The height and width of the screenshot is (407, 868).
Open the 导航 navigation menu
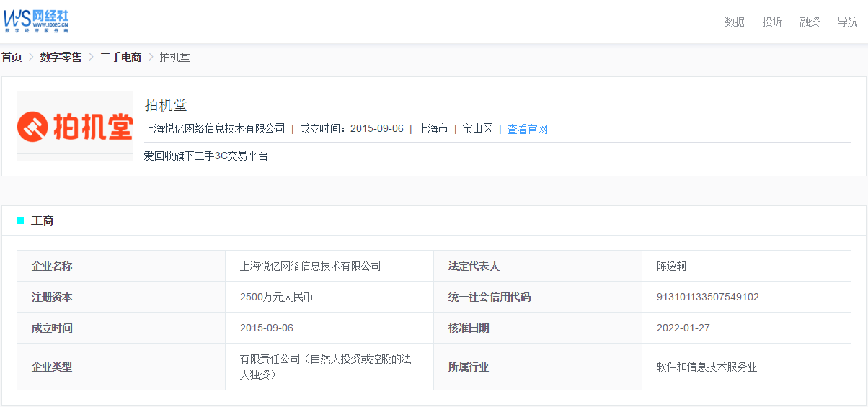coord(847,22)
